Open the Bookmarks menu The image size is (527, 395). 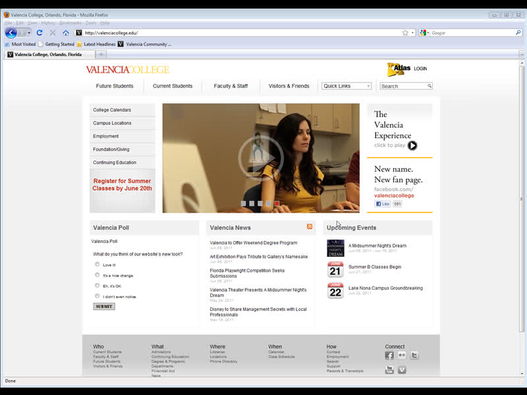click(x=70, y=23)
